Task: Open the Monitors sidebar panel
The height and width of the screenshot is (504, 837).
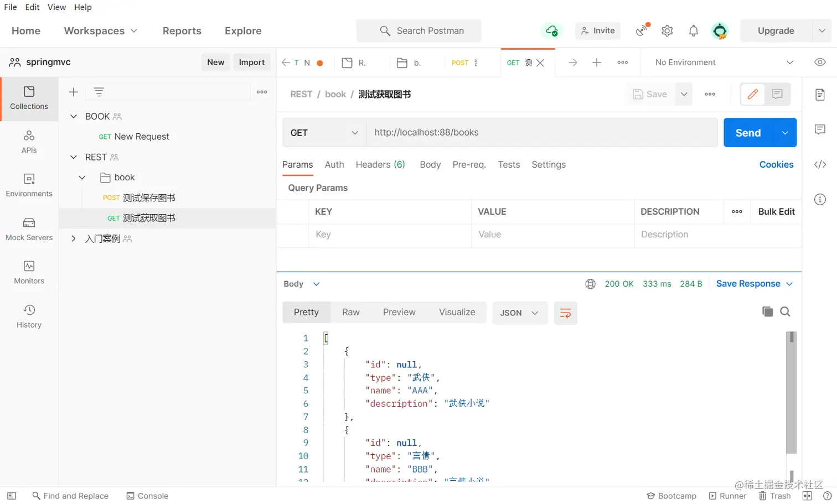Action: coord(29,273)
